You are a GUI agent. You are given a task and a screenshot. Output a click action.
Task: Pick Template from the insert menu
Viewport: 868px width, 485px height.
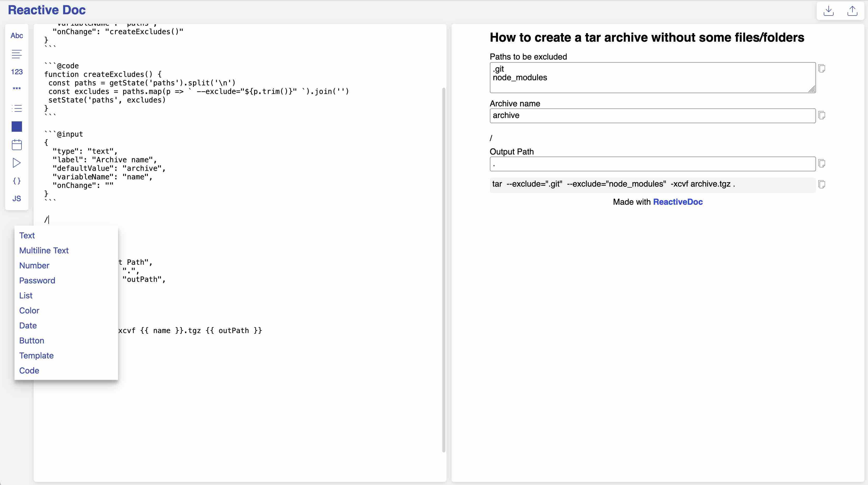point(36,356)
